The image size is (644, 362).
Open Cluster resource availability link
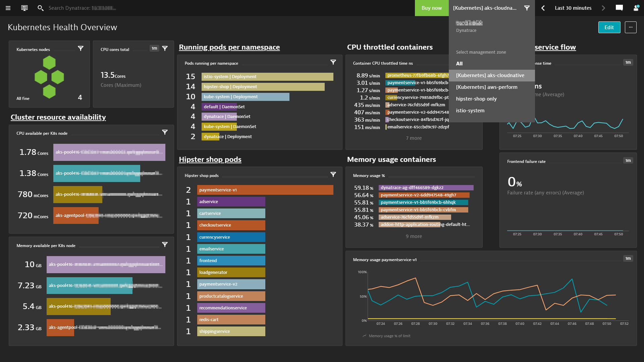[58, 117]
